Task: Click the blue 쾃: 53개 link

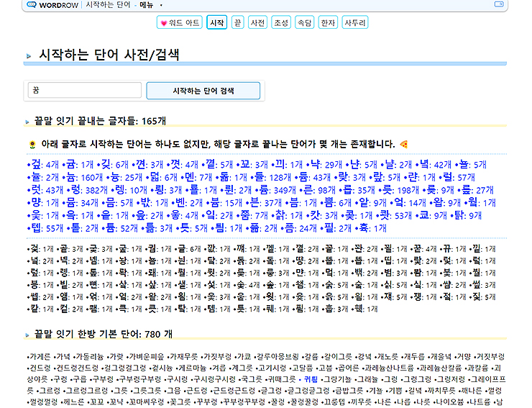Action: coord(395,216)
